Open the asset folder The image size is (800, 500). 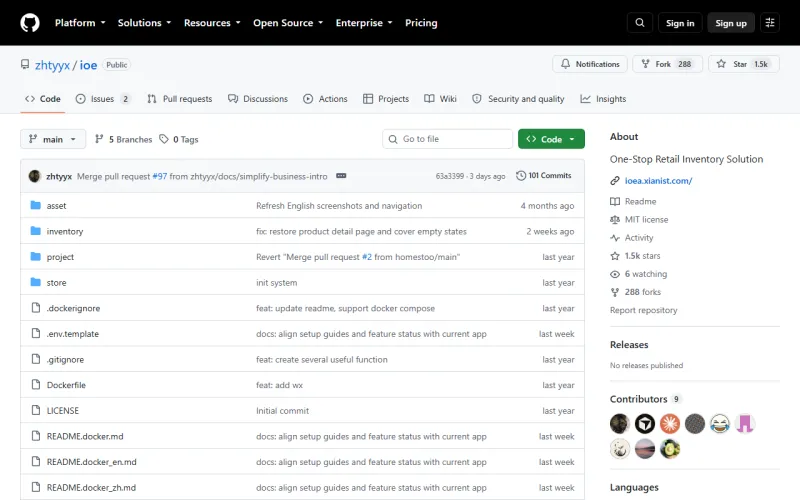pyautogui.click(x=56, y=206)
